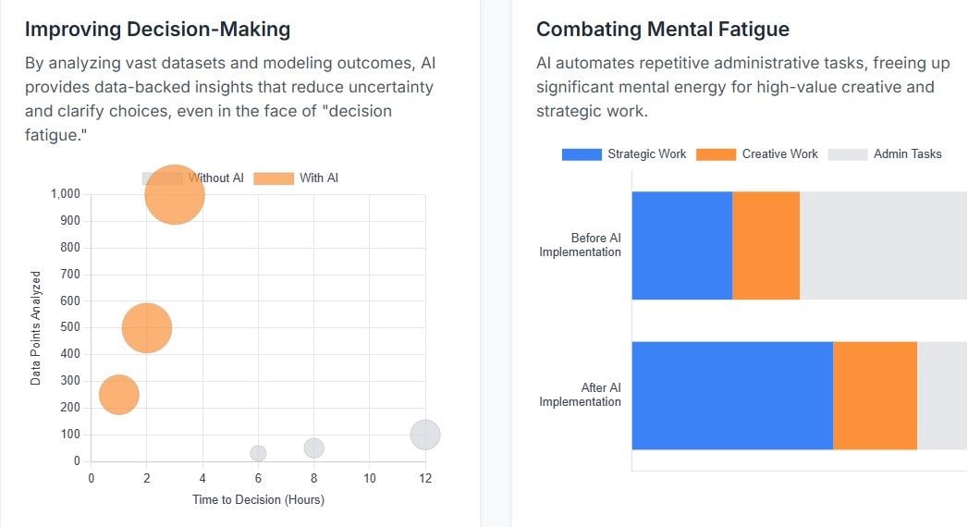Select the orange bubble at 1 hour

118,395
